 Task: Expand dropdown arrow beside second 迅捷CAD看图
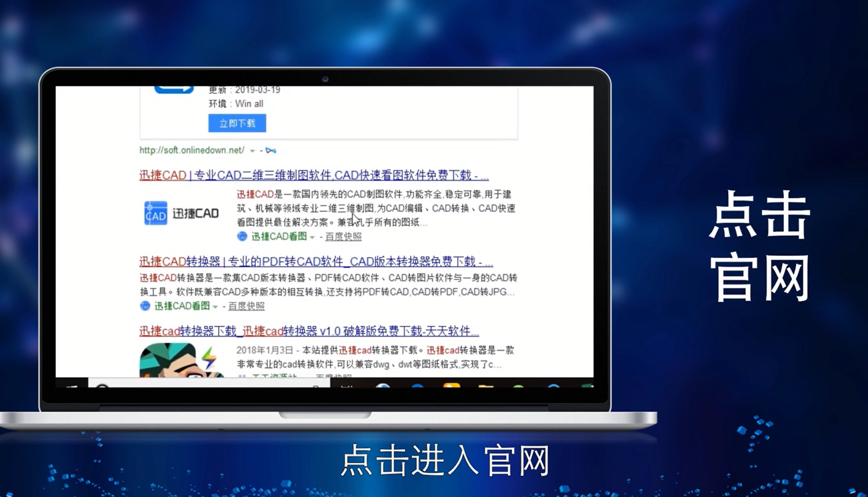click(215, 307)
